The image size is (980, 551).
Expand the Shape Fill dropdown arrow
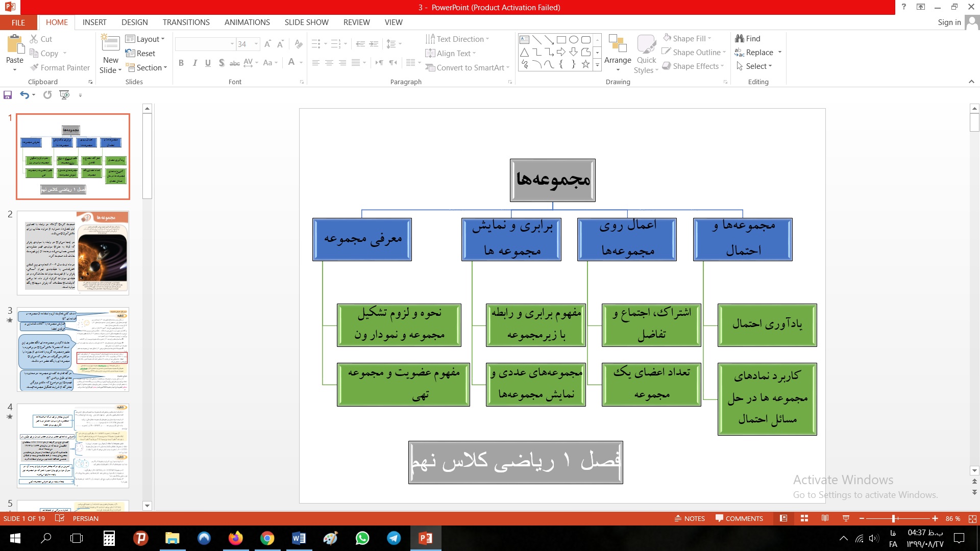point(709,38)
